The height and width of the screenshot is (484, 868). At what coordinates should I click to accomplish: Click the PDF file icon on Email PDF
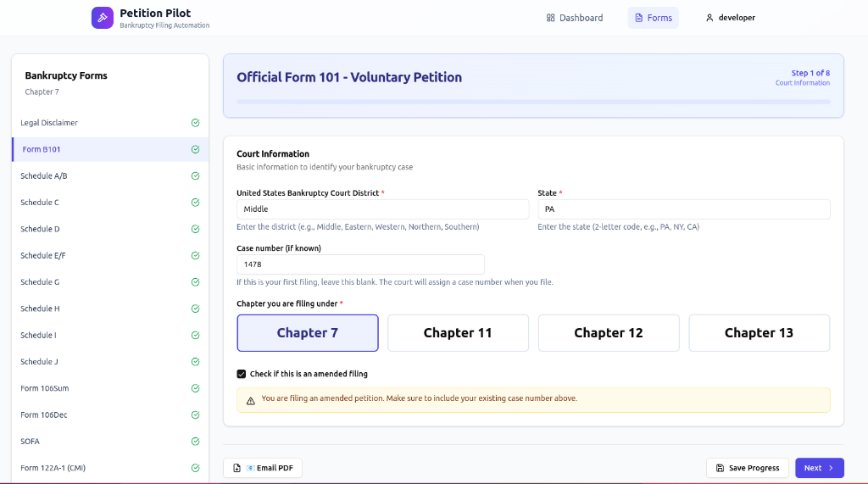237,468
